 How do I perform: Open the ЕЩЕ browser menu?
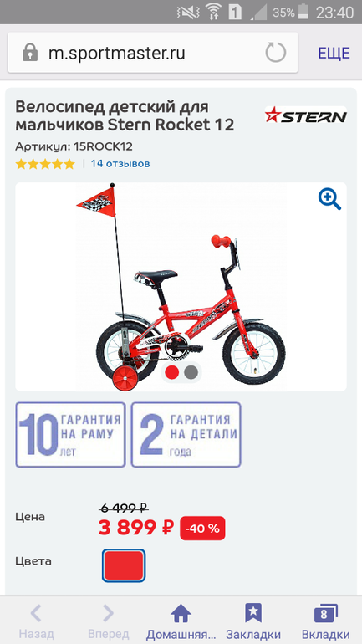click(x=334, y=53)
